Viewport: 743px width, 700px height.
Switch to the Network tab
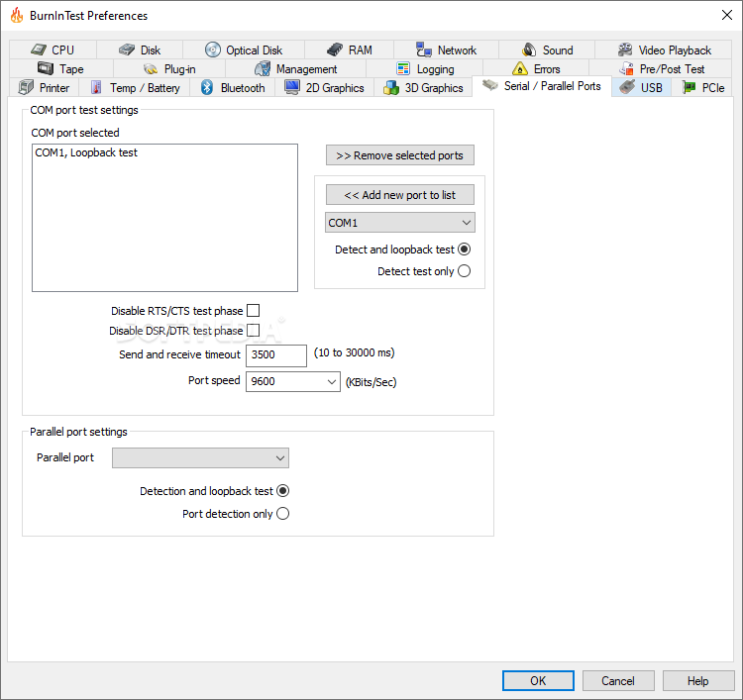click(446, 50)
